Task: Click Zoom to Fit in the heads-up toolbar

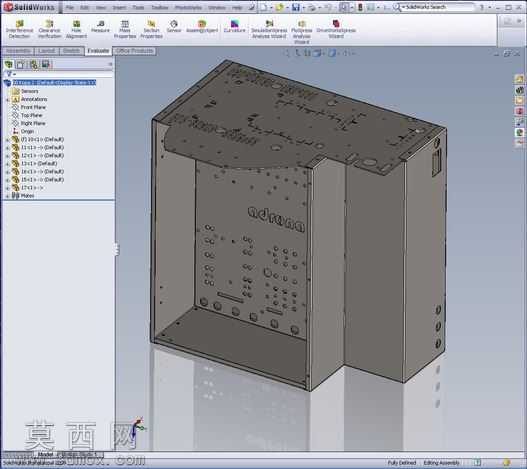Action: tap(287, 53)
